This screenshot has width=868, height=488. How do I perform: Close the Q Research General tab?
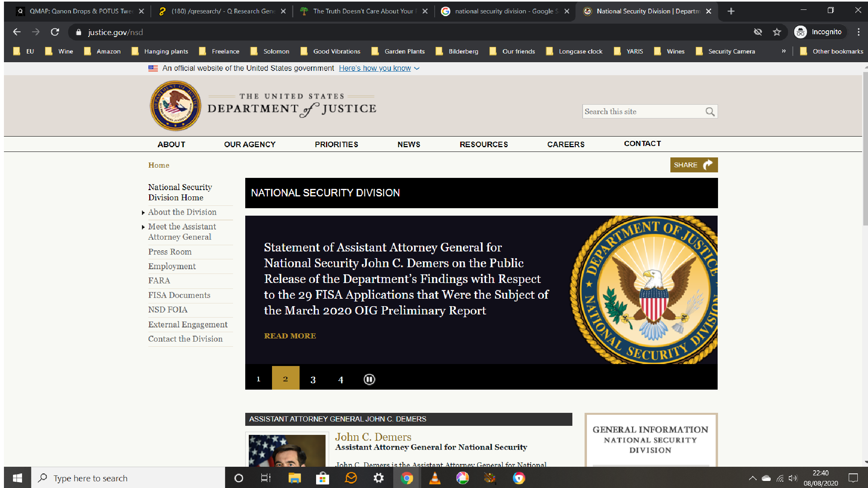coord(283,11)
